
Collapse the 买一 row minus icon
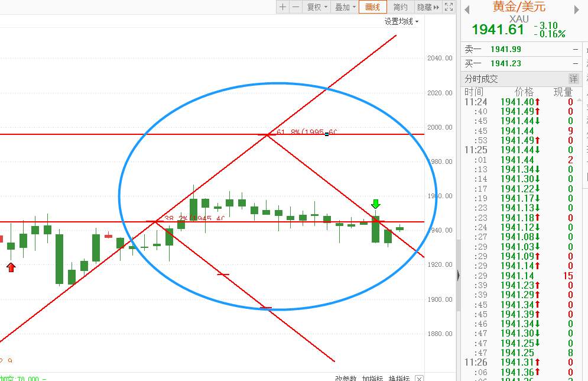coord(575,63)
